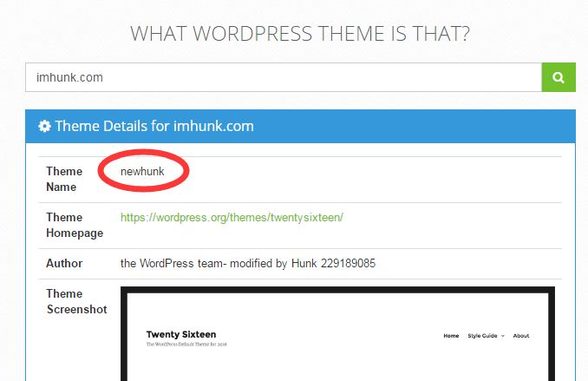Screen dimensions: 588x381
Task: Click the Theme Screenshot row label
Action: pos(76,301)
